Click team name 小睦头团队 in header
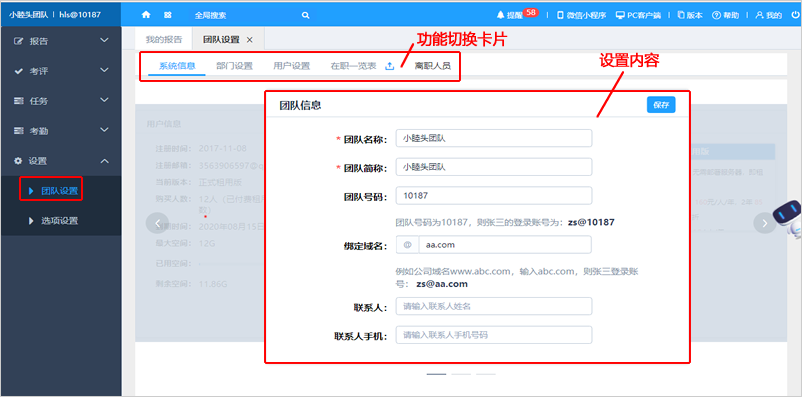Viewport: 802px width, 397px height. (x=29, y=15)
